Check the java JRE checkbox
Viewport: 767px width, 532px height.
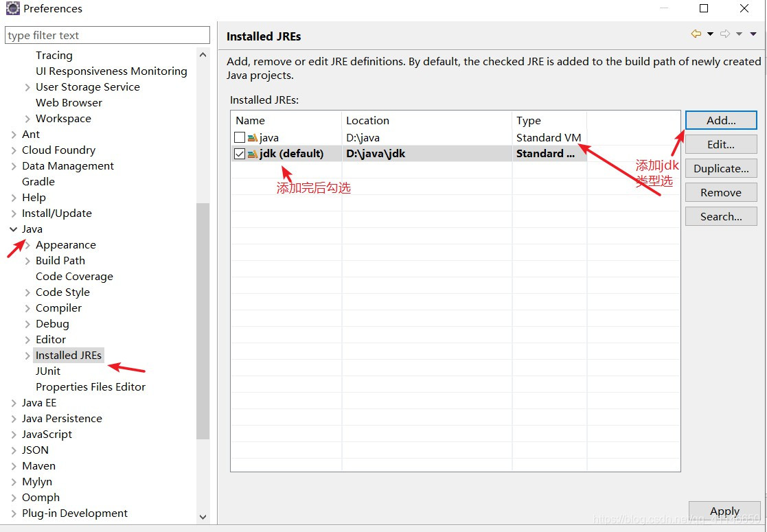(239, 137)
